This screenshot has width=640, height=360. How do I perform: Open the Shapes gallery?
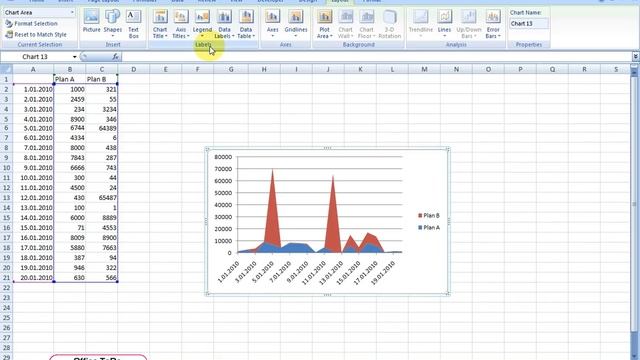click(113, 22)
